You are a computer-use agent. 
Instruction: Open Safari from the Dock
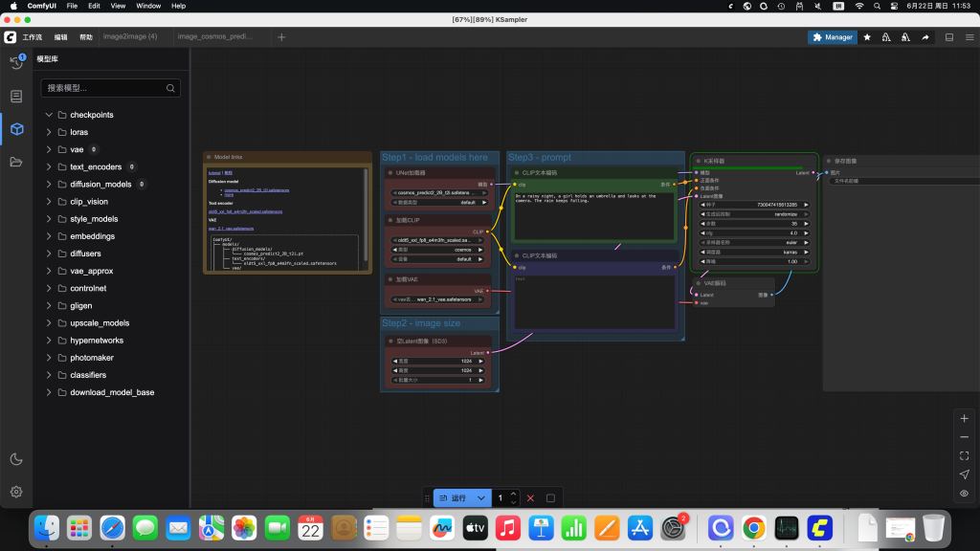pos(113,528)
